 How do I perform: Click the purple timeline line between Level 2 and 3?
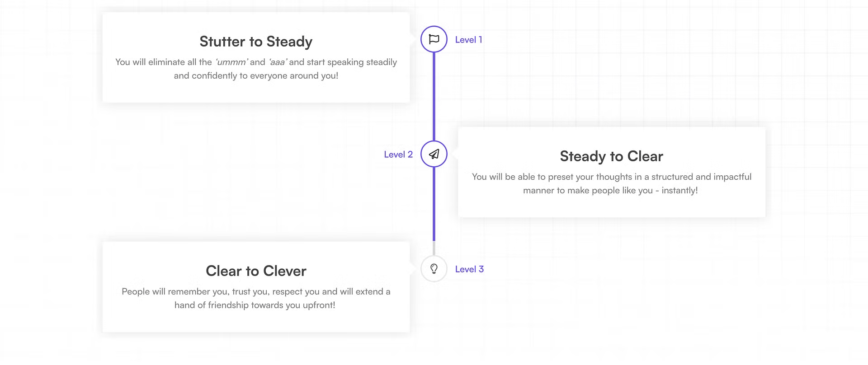434,204
